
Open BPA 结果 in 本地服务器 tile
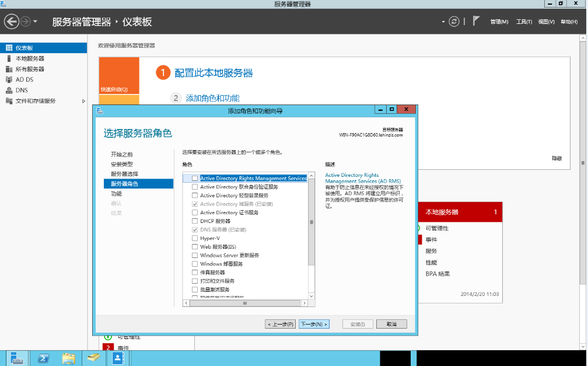(x=437, y=274)
